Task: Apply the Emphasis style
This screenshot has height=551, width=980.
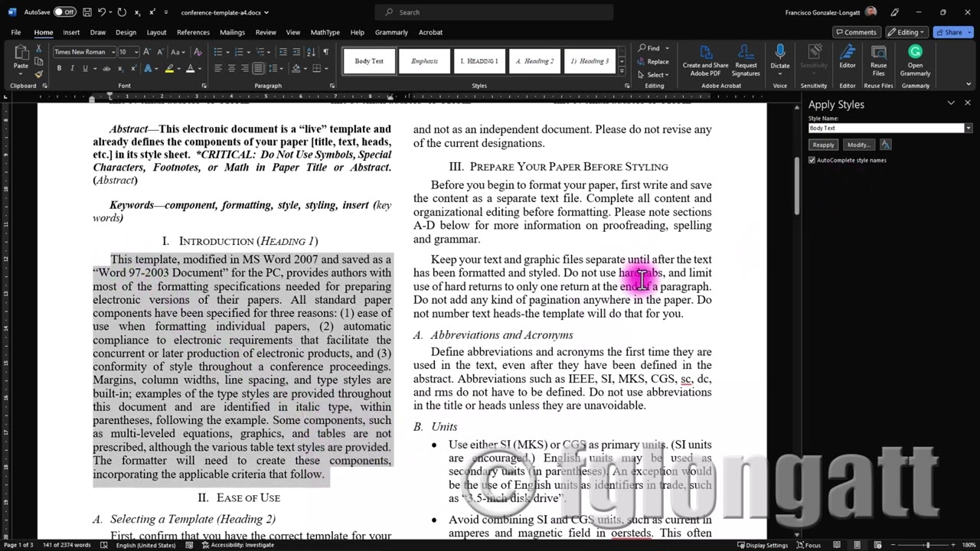Action: click(424, 61)
